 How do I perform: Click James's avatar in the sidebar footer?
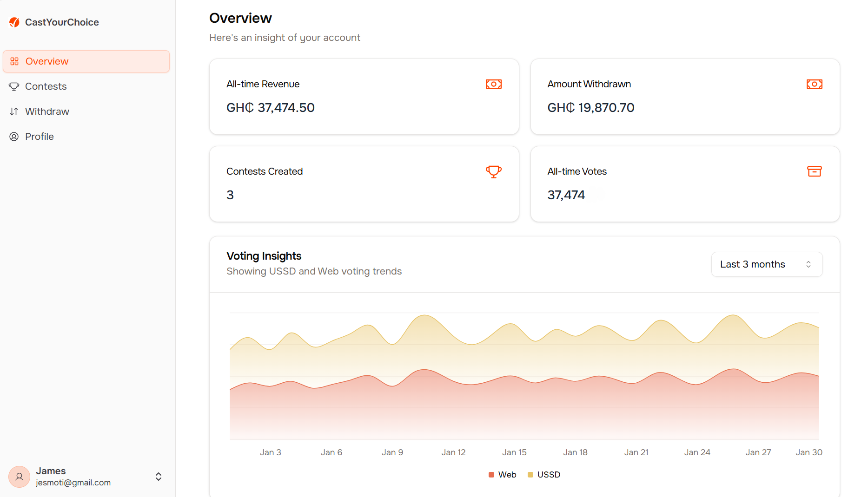[20, 477]
